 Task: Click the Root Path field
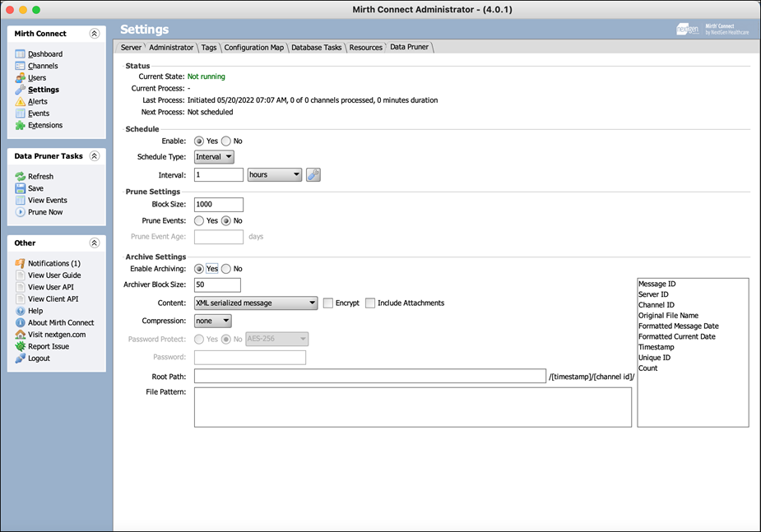[x=370, y=377]
